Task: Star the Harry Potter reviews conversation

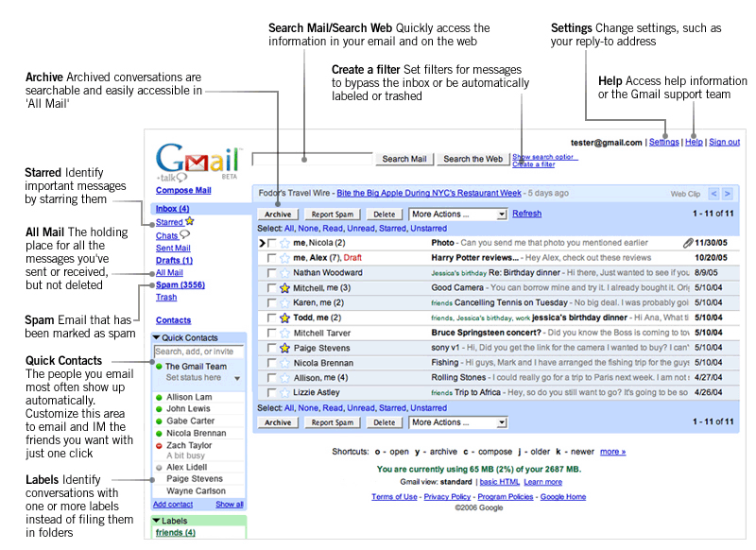Action: [285, 258]
